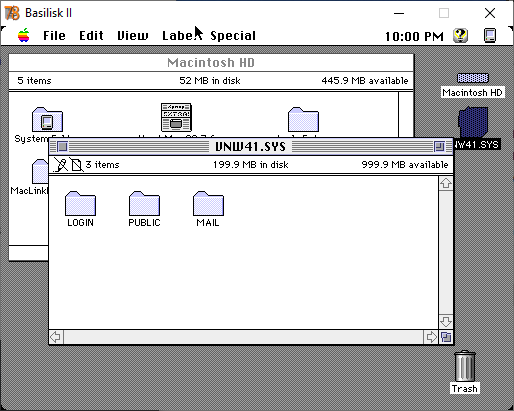Viewport: 514px width, 411px height.
Task: Click '52 MB in disk' text
Action: 210,81
